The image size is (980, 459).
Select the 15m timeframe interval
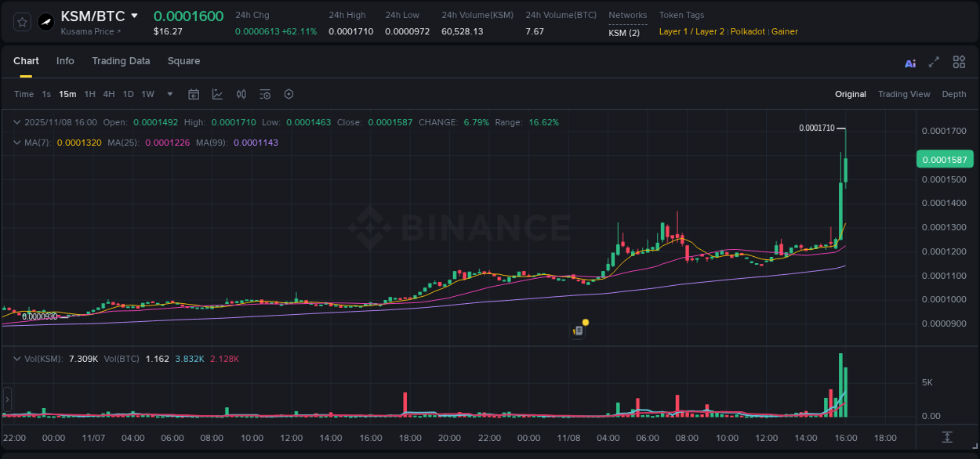click(x=67, y=94)
